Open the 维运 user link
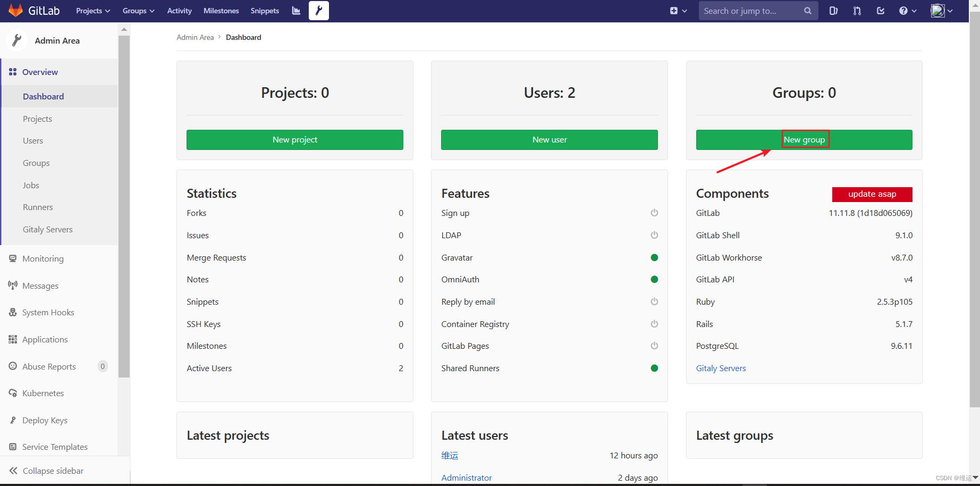This screenshot has height=486, width=980. point(450,455)
